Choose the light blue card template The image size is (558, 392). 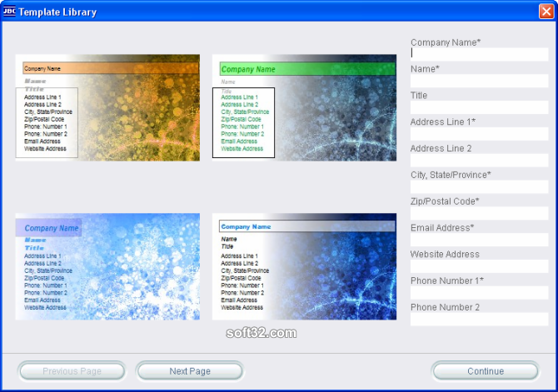pos(107,266)
